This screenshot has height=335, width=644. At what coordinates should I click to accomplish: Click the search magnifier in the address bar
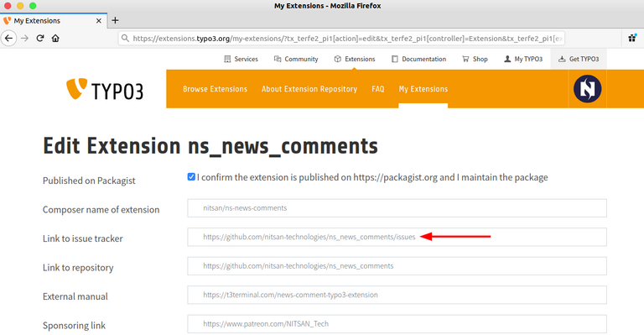(x=125, y=39)
